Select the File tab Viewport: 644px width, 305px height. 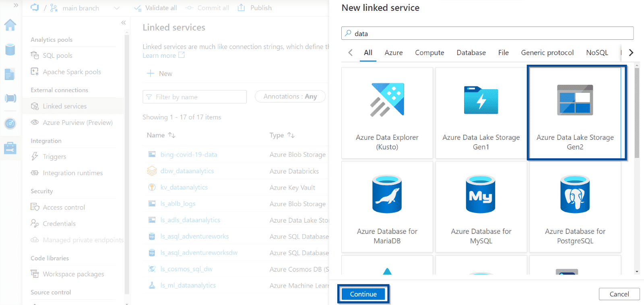point(503,53)
